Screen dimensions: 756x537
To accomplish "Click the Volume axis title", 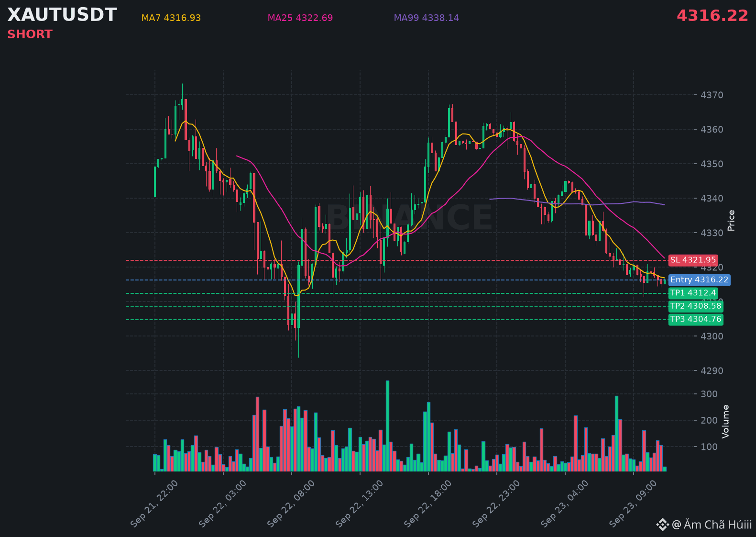I will coord(725,421).
